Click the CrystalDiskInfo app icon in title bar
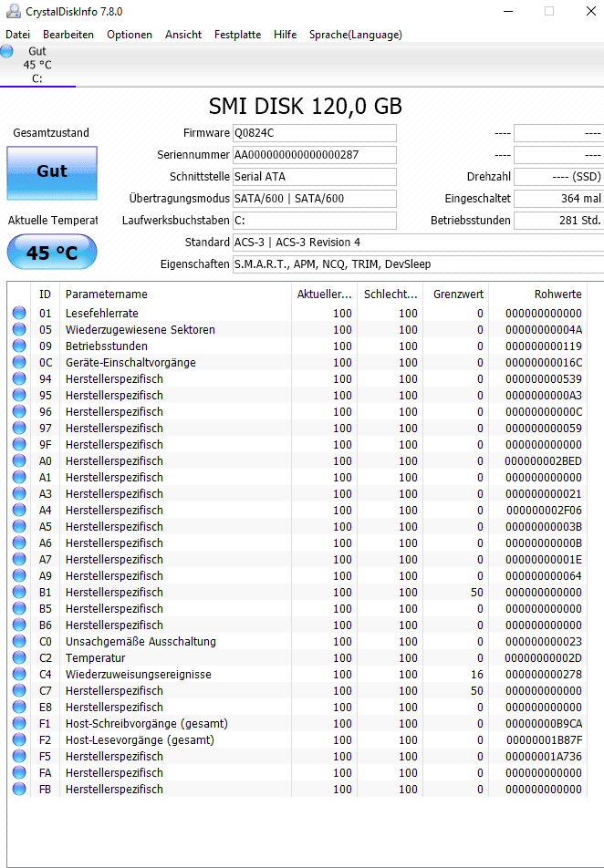The height and width of the screenshot is (868, 604). (13, 11)
